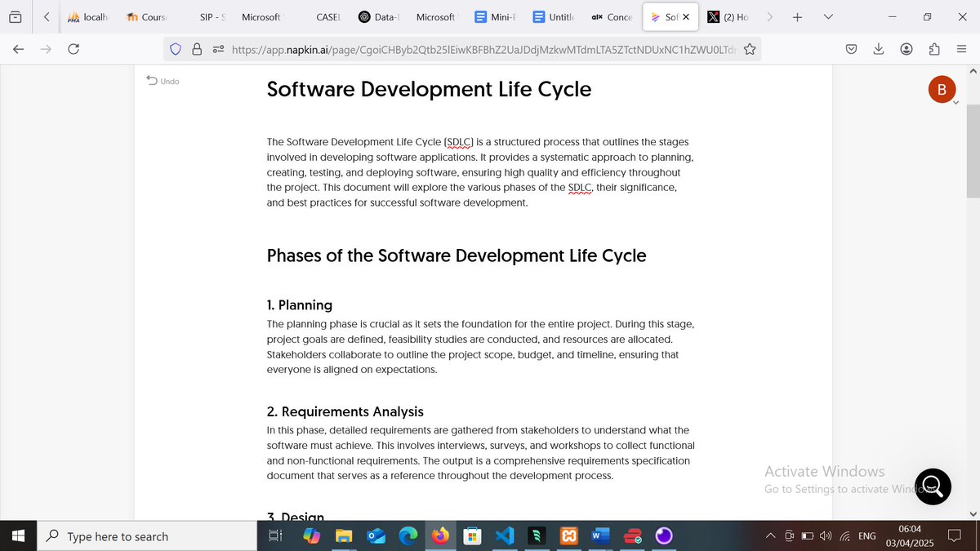Viewport: 980px width, 551px height.
Task: Switch to the CASEL tab
Action: click(328, 16)
